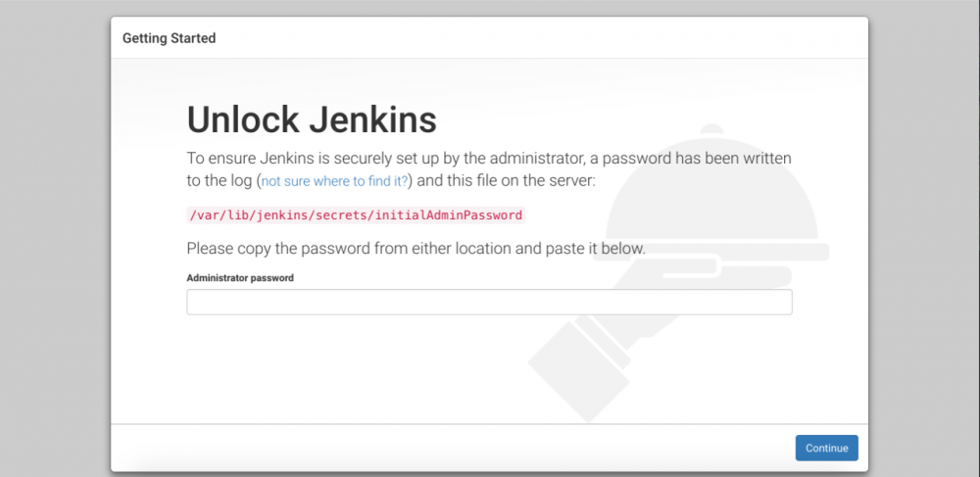Focus the Administrator password field

pos(489,303)
